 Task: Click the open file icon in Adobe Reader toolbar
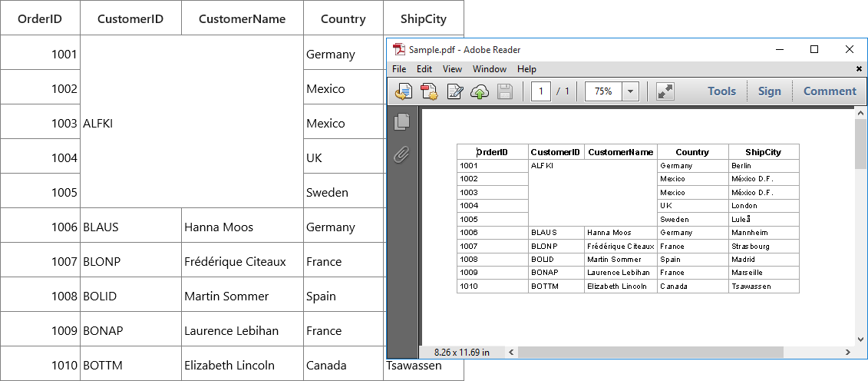pyautogui.click(x=403, y=91)
